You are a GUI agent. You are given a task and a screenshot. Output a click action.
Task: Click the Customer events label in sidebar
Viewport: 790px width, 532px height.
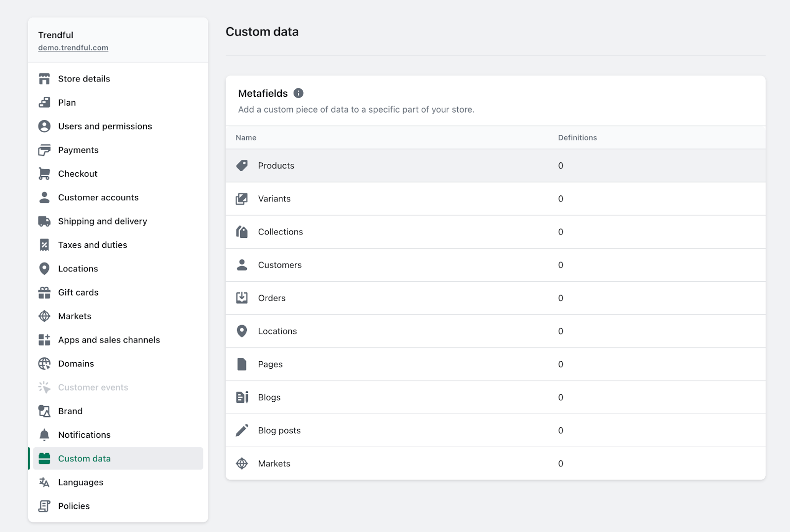93,387
